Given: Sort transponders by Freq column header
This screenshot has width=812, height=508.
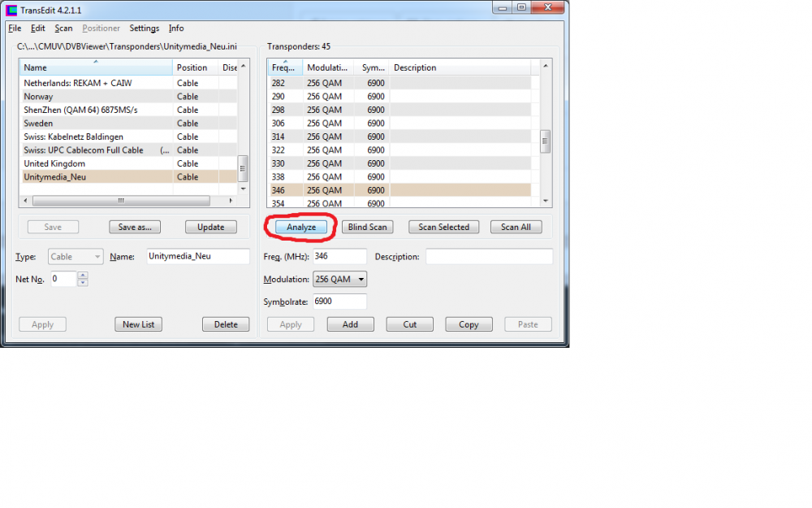Looking at the screenshot, I should [x=284, y=68].
